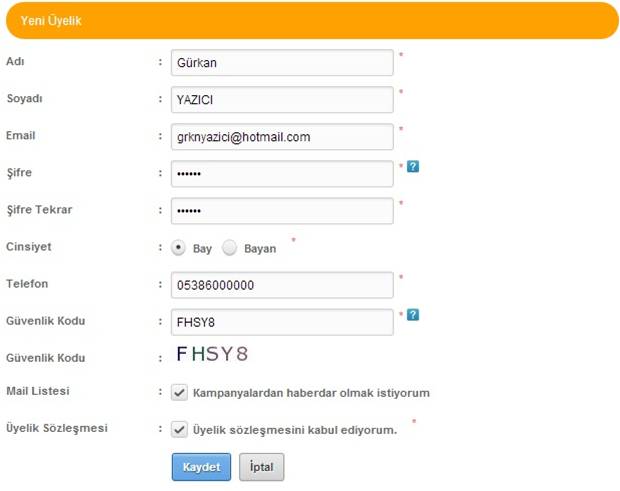
Task: Click the FHSY8 captcha image
Action: (212, 353)
